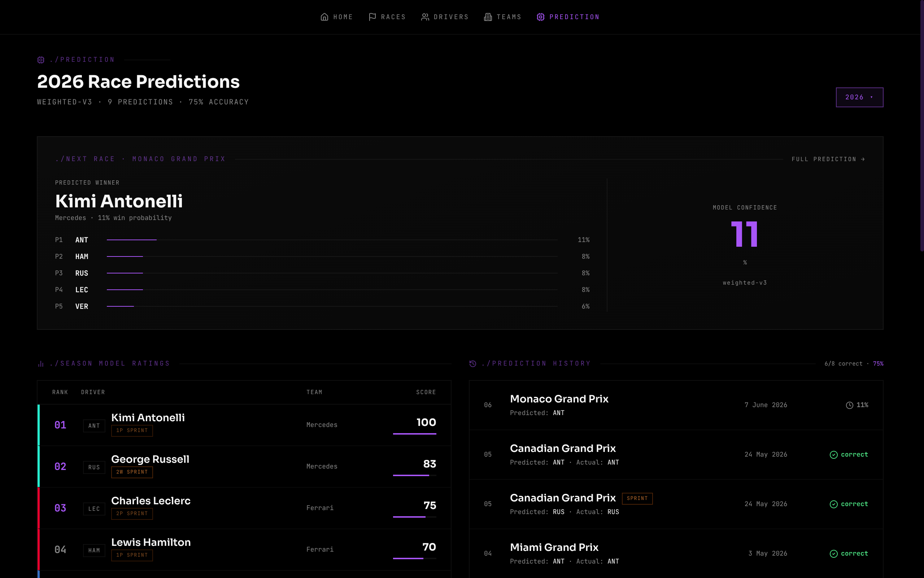924x578 pixels.
Task: Click the chip icon beside ./PREDICTION heading
Action: coord(41,60)
